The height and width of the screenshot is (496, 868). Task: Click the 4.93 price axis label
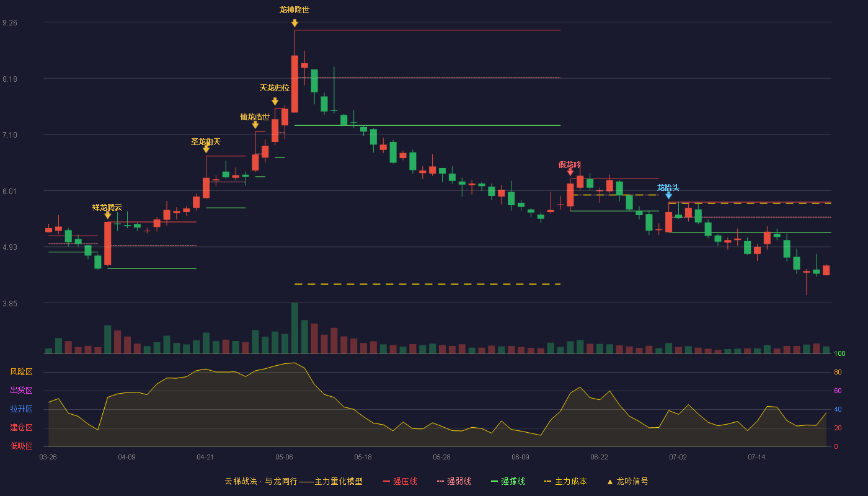point(10,247)
